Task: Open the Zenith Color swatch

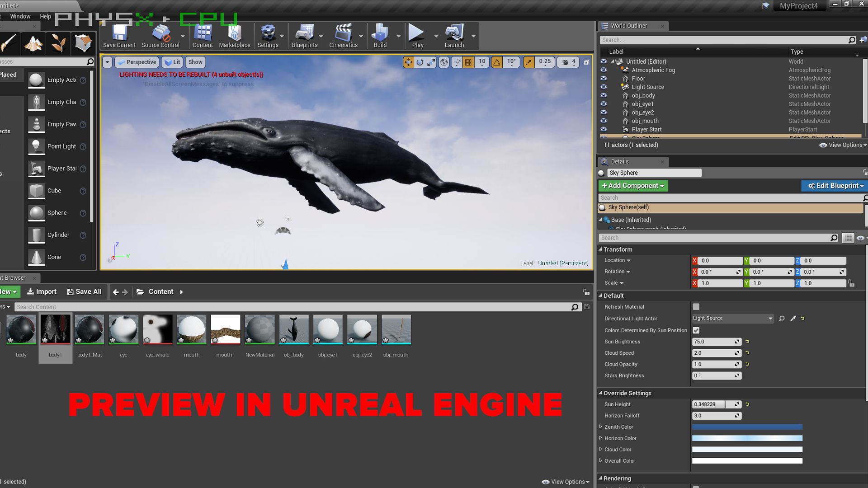Action: [747, 427]
